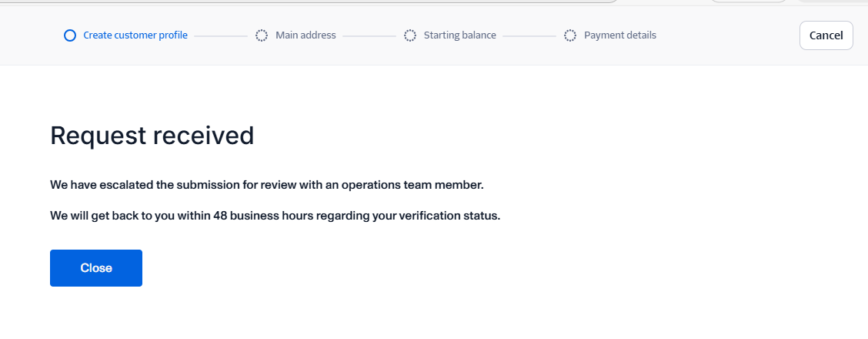This screenshot has height=339, width=868.
Task: Click the Main address dashed circle icon
Action: tap(262, 35)
